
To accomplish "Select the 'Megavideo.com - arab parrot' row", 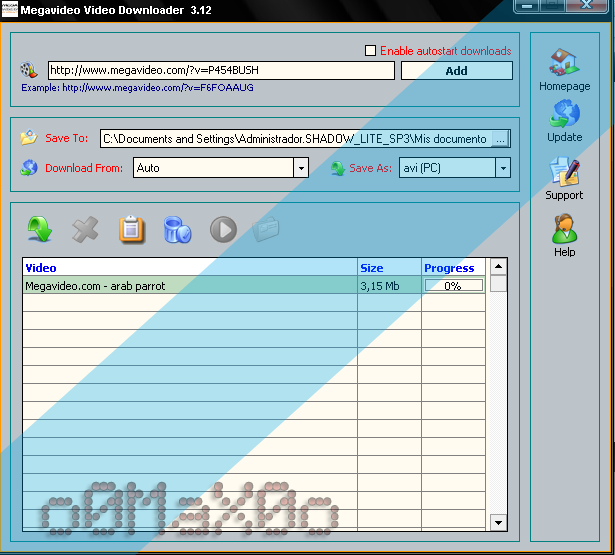I will pos(254,286).
